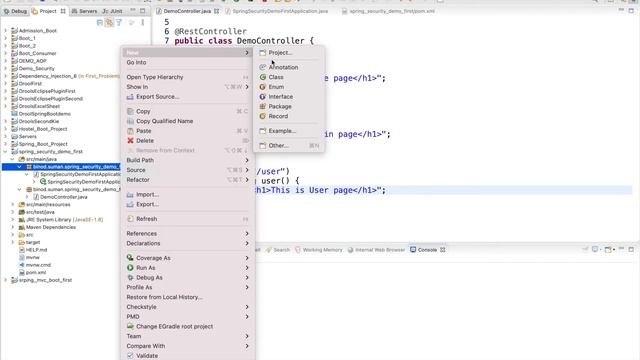Choose the Annotation icon in New submenu

262,67
